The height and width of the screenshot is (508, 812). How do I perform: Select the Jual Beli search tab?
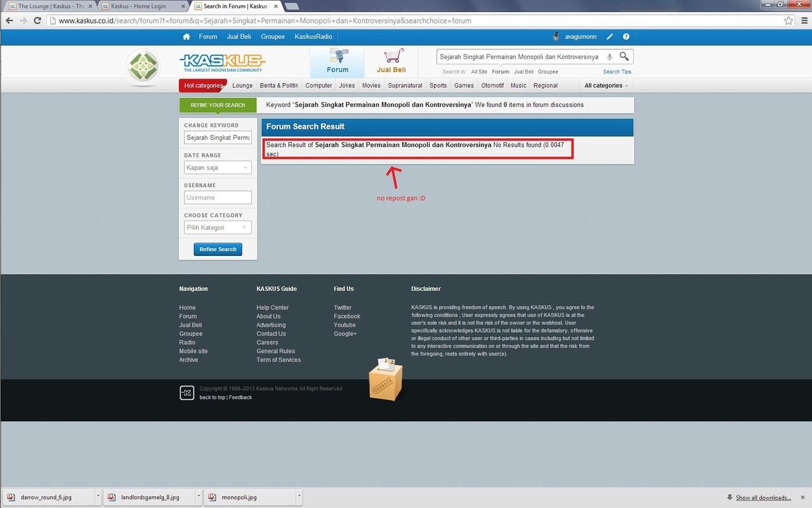[391, 62]
